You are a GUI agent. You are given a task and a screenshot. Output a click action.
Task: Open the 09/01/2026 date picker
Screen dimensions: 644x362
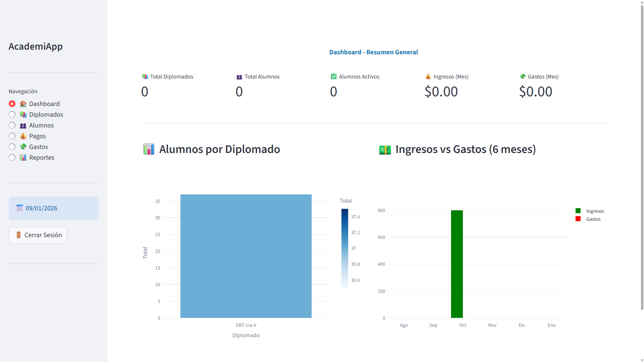coord(42,208)
